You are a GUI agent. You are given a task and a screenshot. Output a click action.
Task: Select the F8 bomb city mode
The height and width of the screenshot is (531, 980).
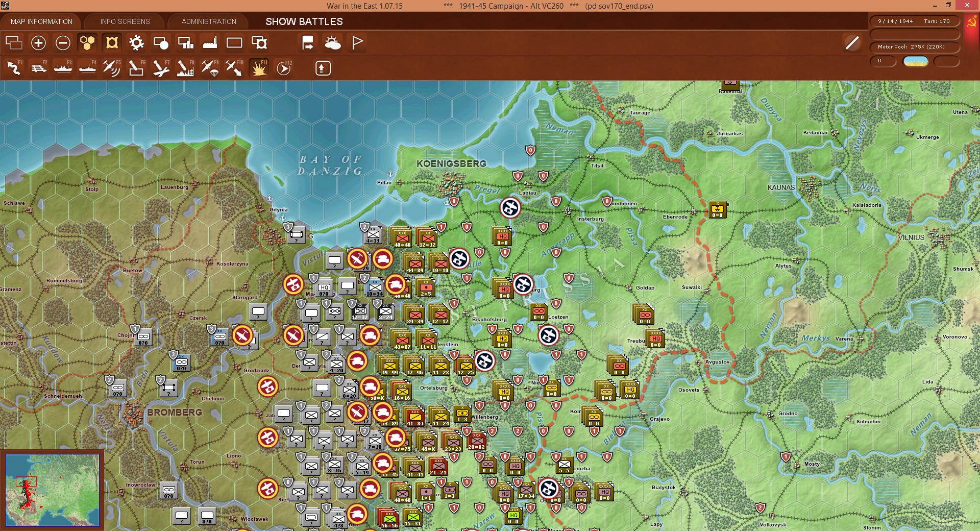(185, 68)
